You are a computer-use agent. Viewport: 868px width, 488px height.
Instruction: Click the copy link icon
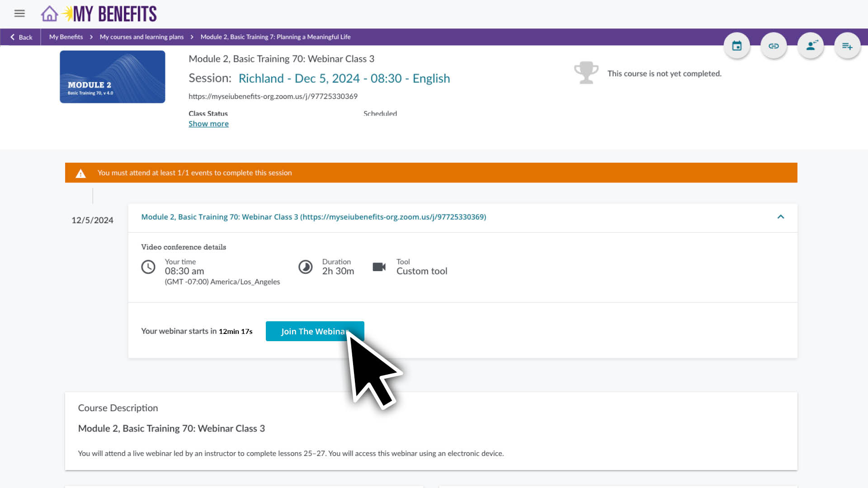click(774, 45)
